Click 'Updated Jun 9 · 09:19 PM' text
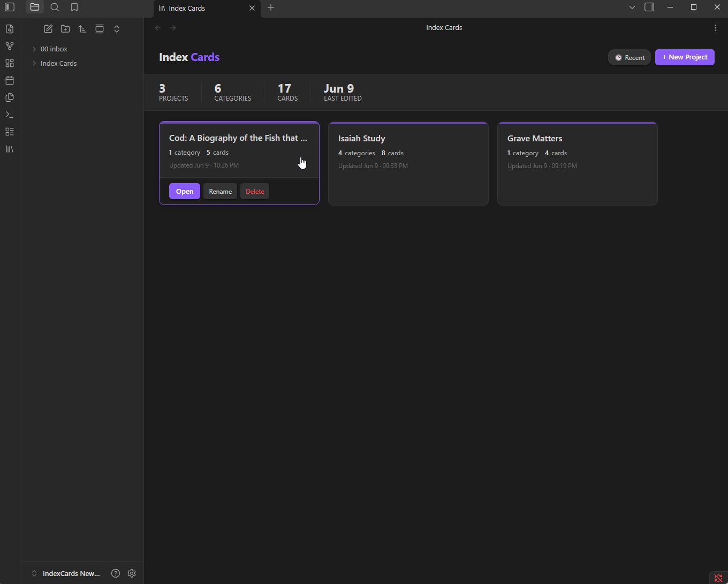This screenshot has height=584, width=728. [542, 166]
